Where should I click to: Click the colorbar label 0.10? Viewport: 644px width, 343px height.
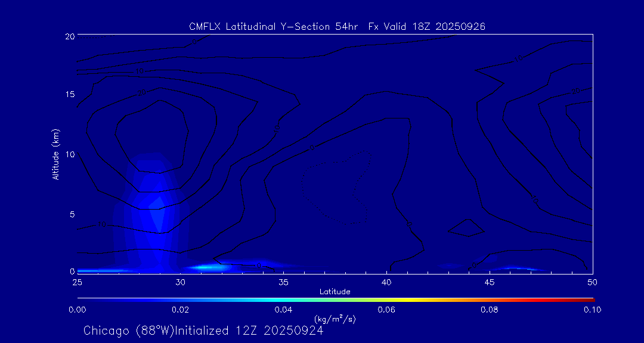click(x=592, y=310)
